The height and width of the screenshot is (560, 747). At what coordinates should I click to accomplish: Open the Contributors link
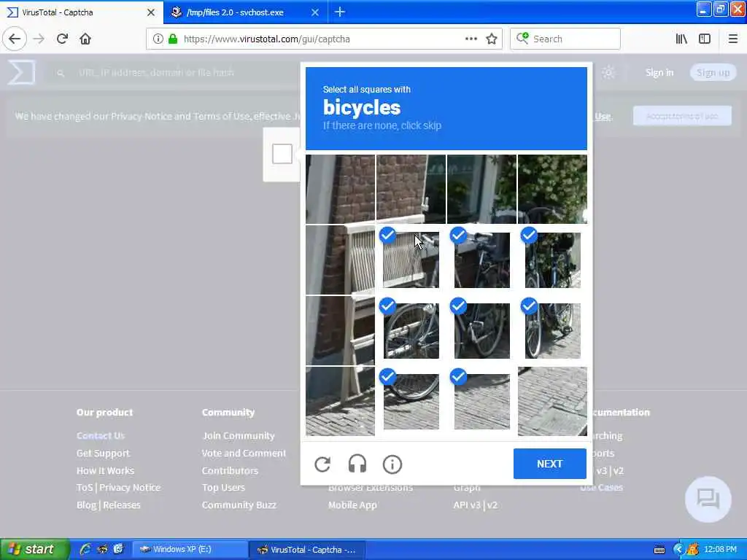(x=230, y=470)
